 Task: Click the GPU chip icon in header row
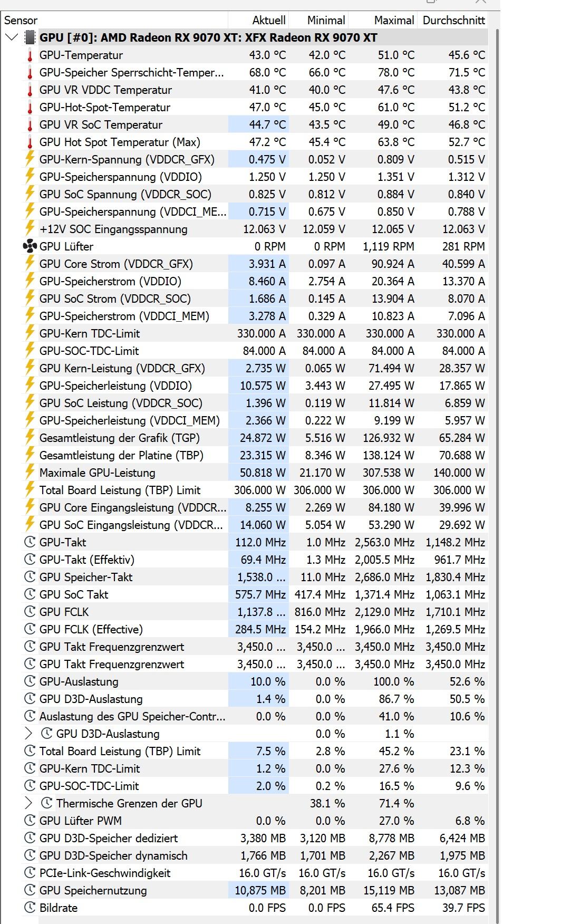(x=30, y=37)
